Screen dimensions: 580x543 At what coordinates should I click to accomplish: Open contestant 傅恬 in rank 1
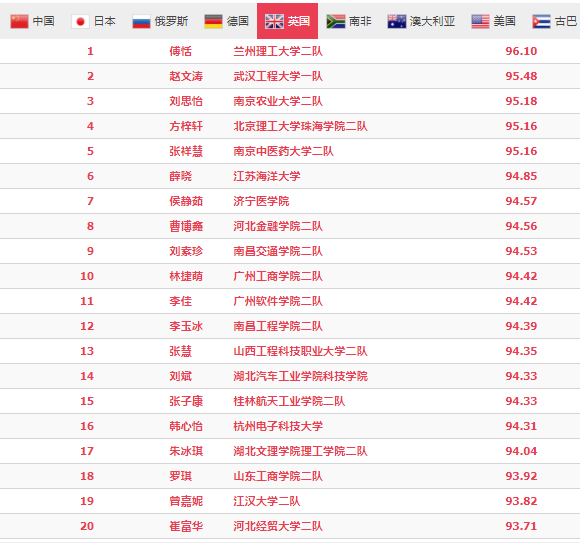click(x=181, y=51)
